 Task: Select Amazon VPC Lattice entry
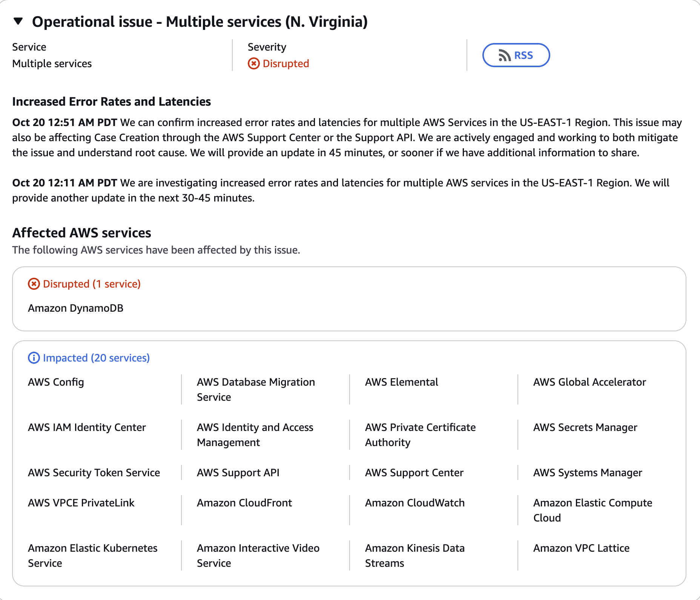pos(581,548)
